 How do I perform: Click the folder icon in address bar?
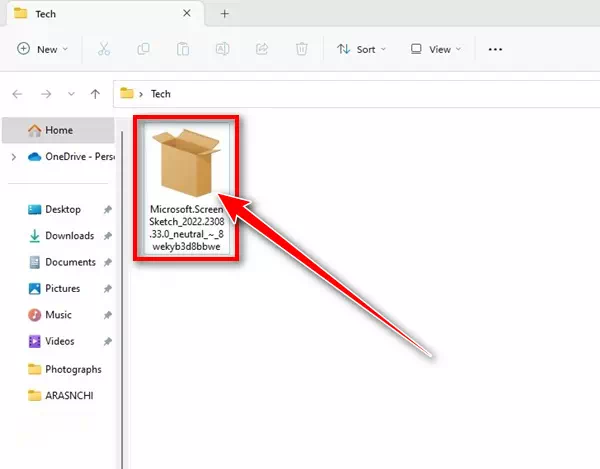127,93
